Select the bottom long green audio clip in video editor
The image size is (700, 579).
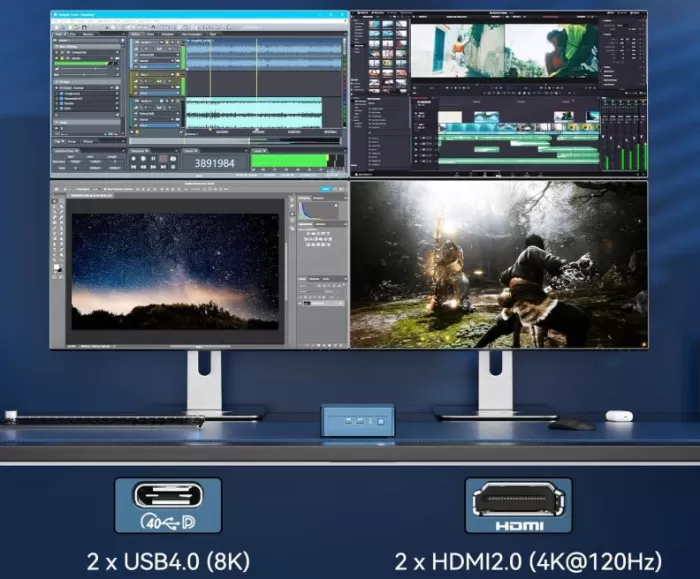[x=518, y=161]
